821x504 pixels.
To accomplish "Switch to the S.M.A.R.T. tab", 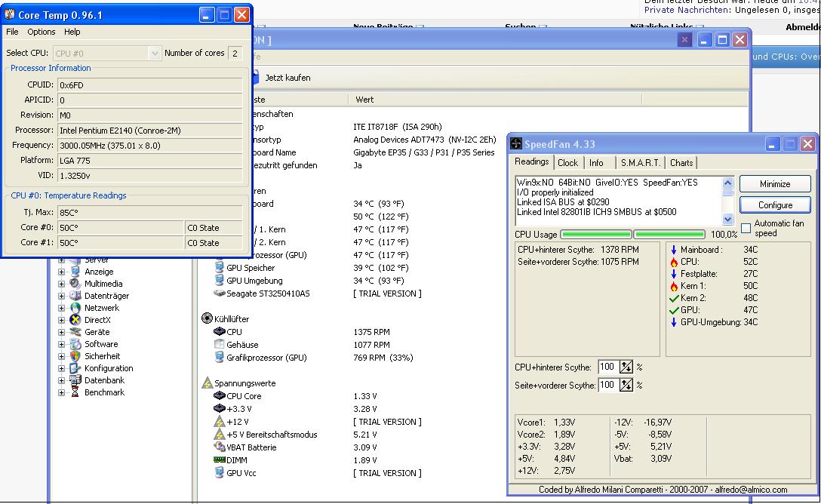I will 641,163.
